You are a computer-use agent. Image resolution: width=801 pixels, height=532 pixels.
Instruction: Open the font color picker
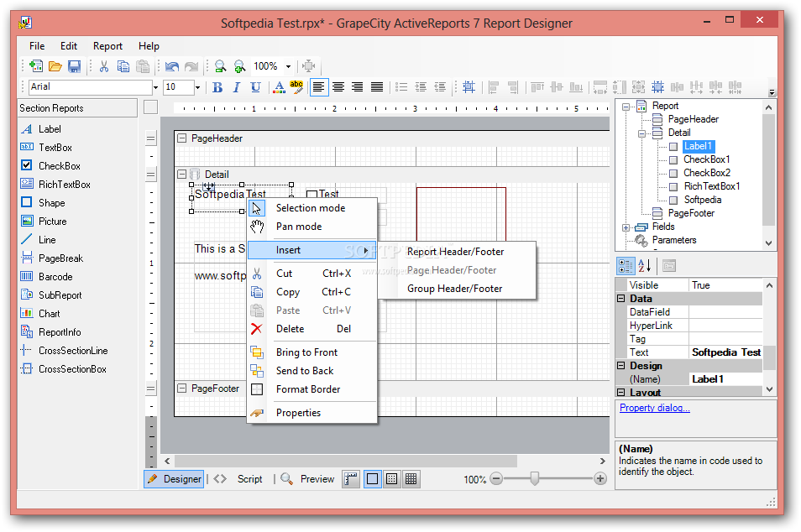[x=279, y=87]
